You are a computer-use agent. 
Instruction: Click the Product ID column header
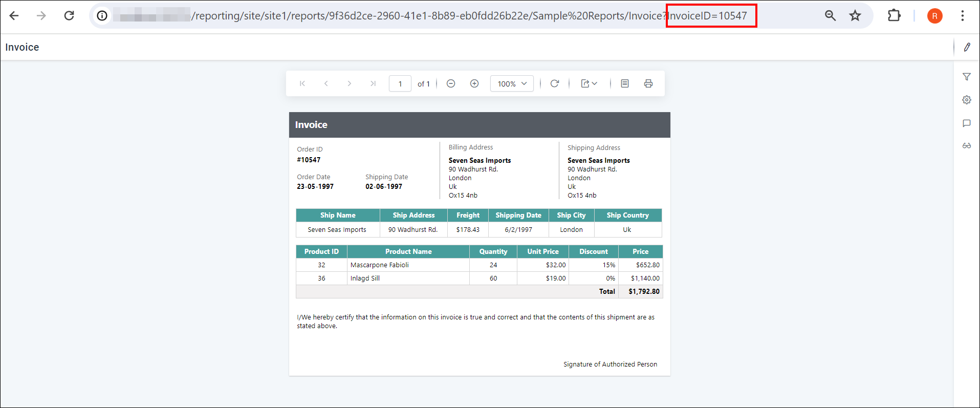pyautogui.click(x=321, y=251)
